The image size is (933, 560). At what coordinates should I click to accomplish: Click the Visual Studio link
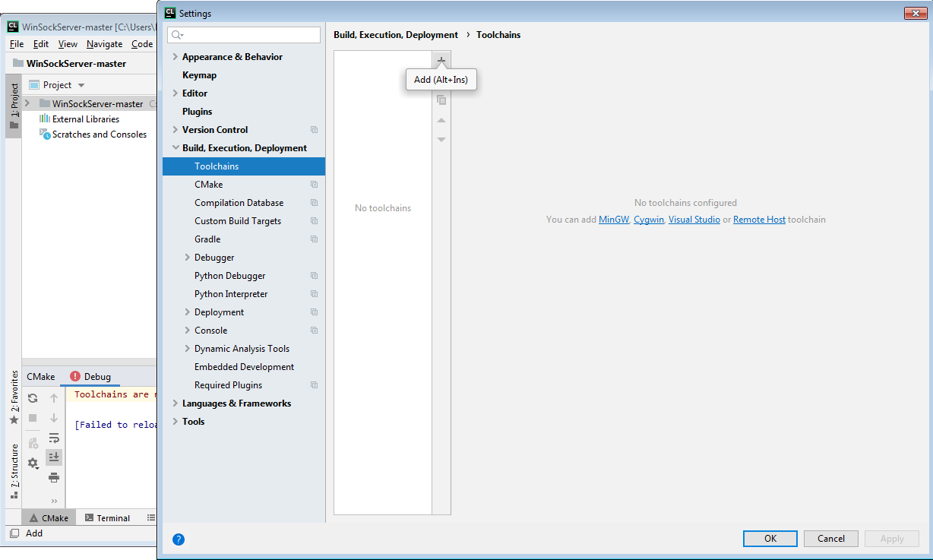(694, 220)
